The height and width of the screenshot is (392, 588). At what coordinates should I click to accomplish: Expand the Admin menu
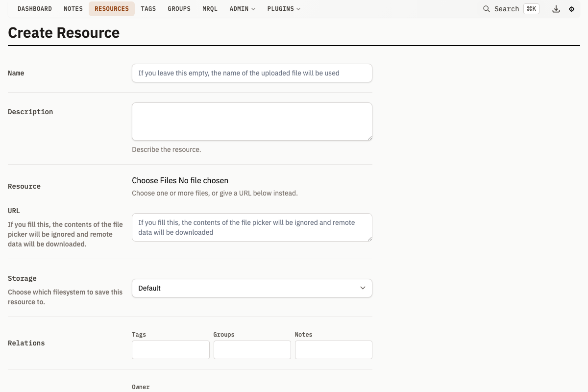[x=243, y=9]
